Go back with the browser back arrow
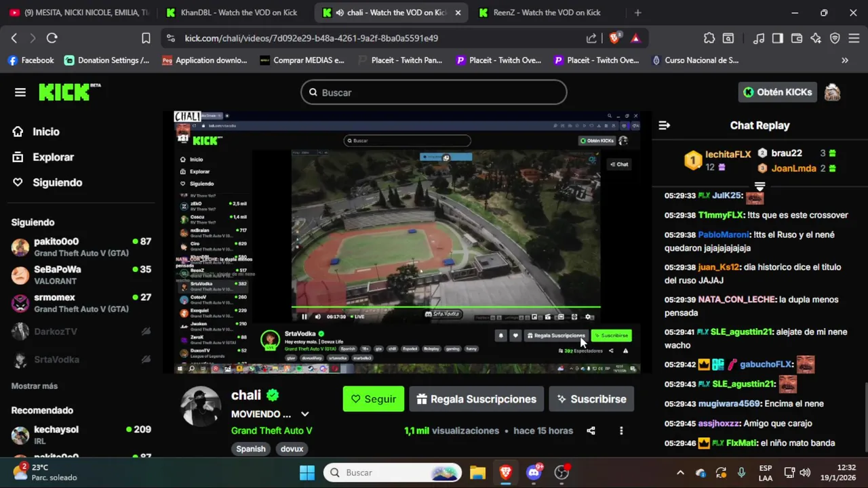The width and height of the screenshot is (868, 488). click(x=14, y=39)
